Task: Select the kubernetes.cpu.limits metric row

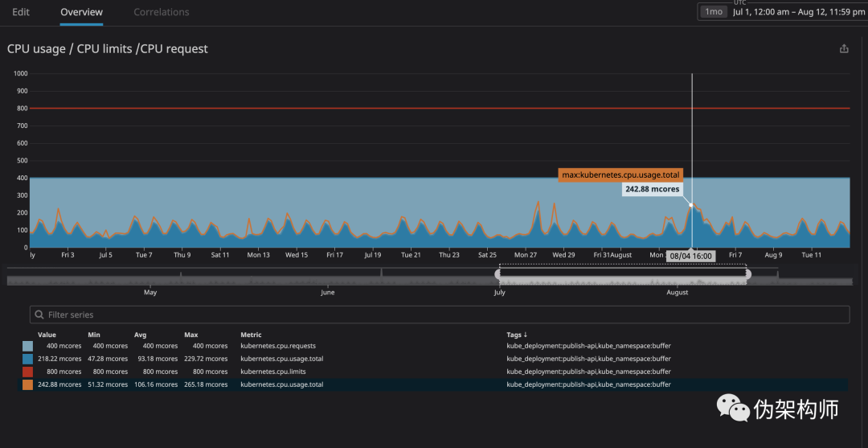Action: point(435,372)
